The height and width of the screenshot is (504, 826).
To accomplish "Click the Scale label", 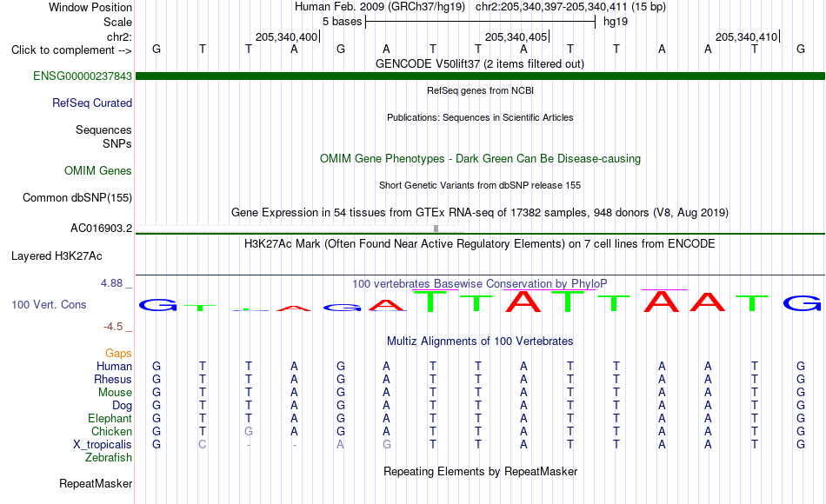I will tap(117, 22).
